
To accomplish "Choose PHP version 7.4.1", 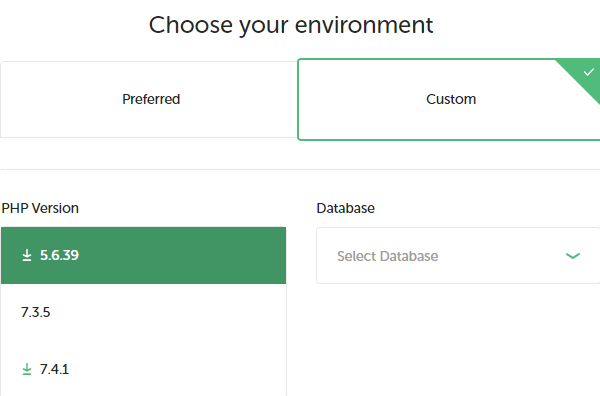I will tap(143, 369).
